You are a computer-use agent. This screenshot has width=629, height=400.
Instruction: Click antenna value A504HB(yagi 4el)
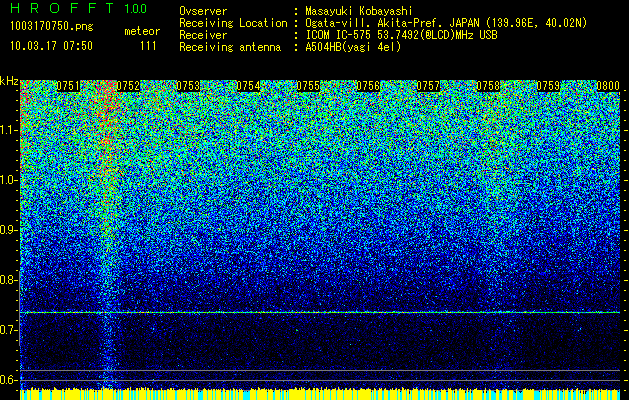pyautogui.click(x=353, y=47)
